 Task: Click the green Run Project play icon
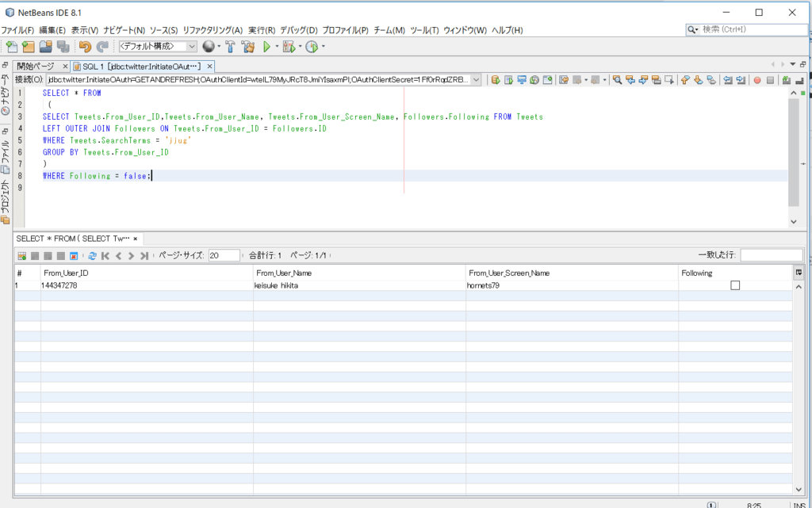pos(267,47)
